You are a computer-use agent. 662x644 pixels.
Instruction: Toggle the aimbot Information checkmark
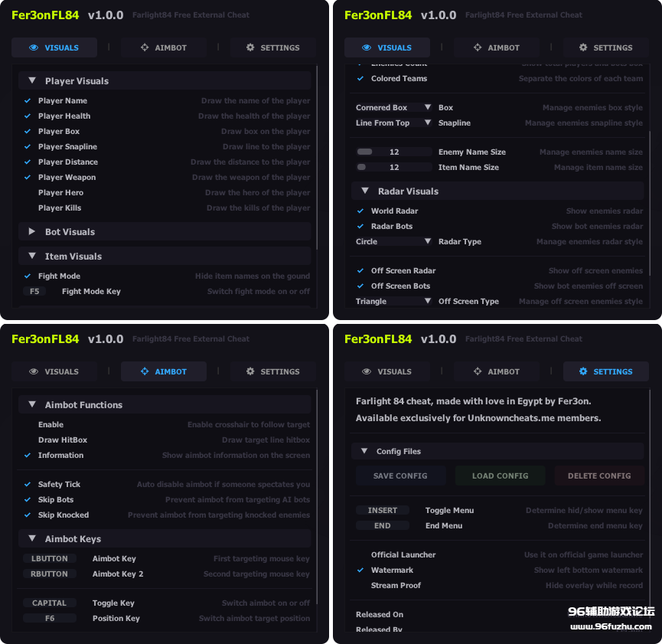(28, 455)
